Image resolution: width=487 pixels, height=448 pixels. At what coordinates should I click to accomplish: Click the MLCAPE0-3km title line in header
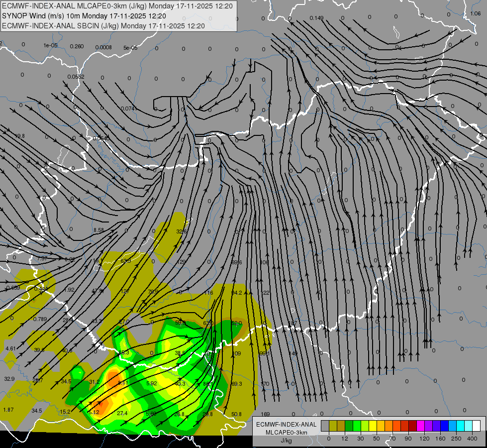pos(117,6)
